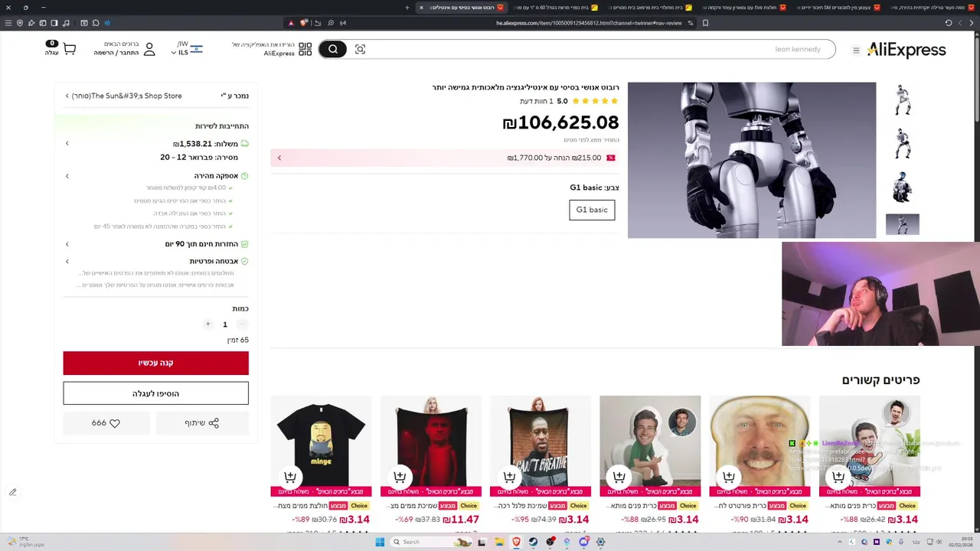Add the ₪11.47 red blanket to cart icon
Viewport: 980px width, 551px height.
tap(400, 477)
